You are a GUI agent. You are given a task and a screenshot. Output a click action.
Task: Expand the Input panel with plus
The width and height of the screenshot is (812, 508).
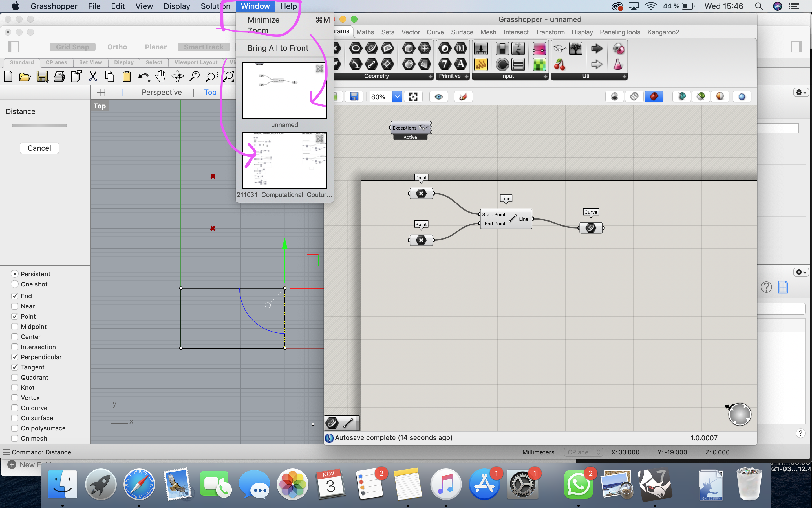coord(545,76)
